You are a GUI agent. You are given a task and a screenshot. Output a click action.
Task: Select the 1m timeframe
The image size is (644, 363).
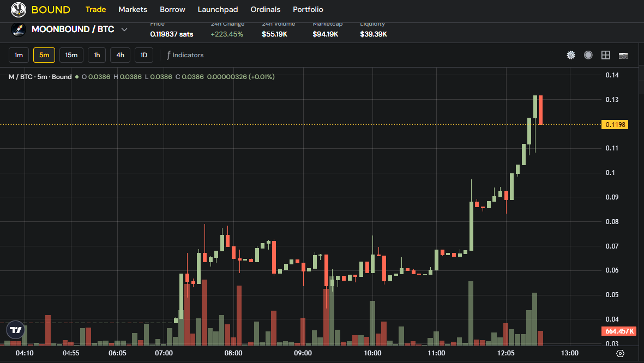[x=19, y=55]
